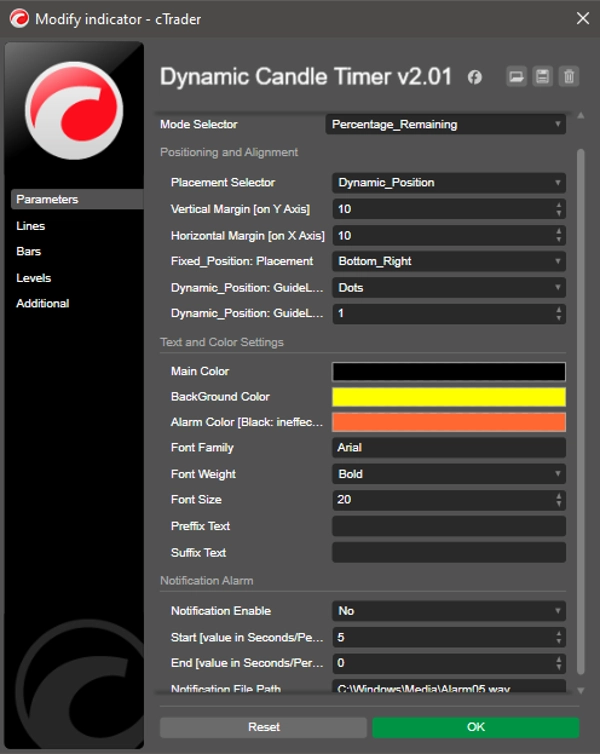Click the scroll up arrow of parameters list
This screenshot has height=754, width=600.
(581, 115)
